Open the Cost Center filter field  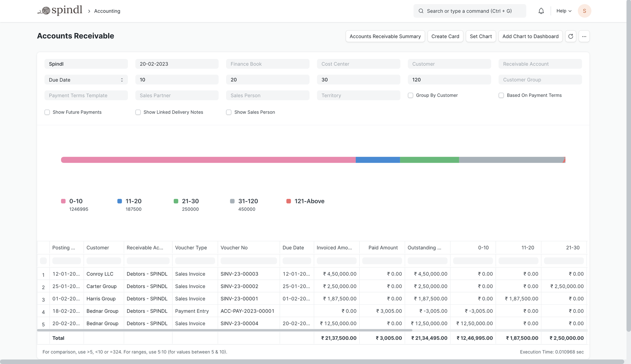pos(358,64)
